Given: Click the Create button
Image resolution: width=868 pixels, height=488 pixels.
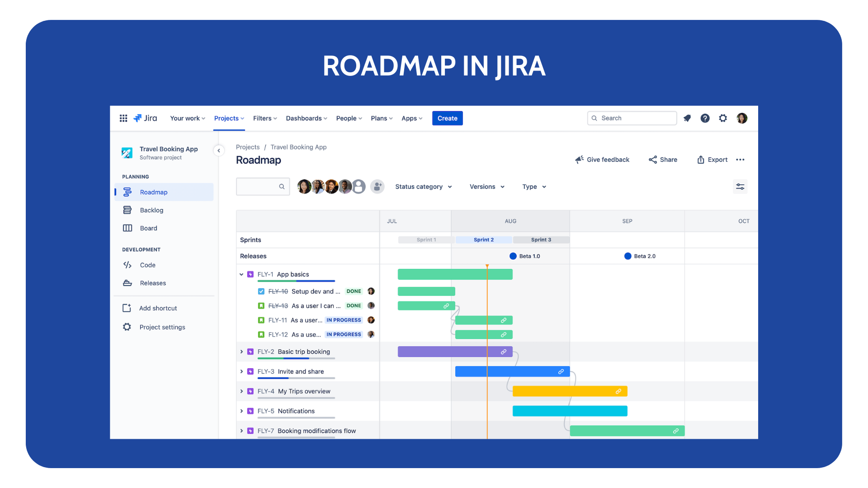Looking at the screenshot, I should (x=447, y=118).
